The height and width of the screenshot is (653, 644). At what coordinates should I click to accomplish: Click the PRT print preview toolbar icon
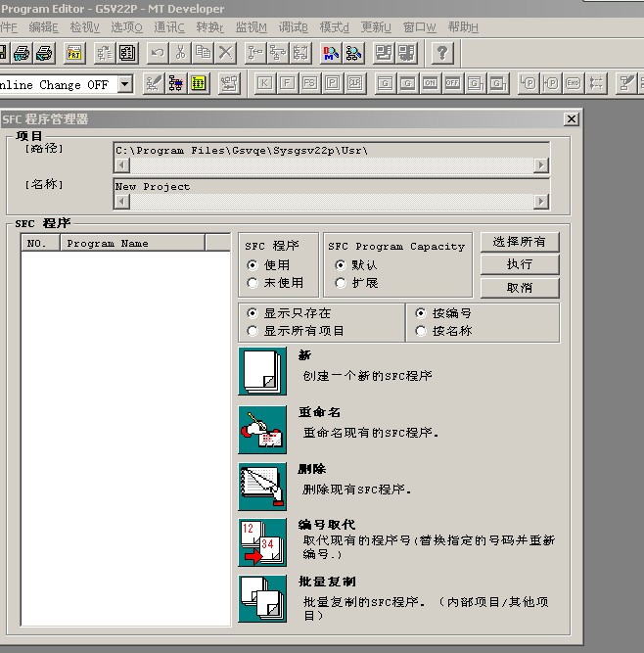pos(73,53)
